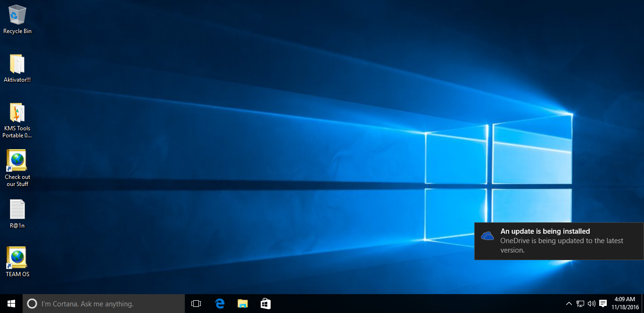This screenshot has width=644, height=313.
Task: Select the Check out our Stuff shortcut
Action: coord(17,169)
